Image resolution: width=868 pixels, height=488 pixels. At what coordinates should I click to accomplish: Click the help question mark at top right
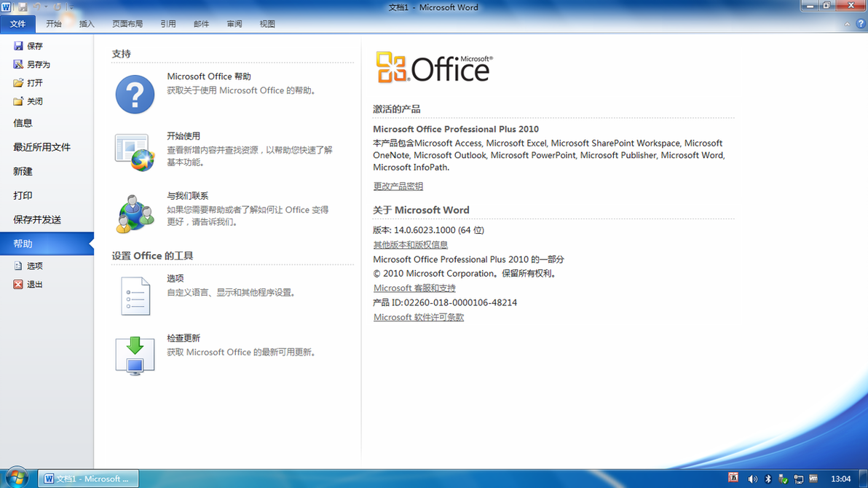point(861,24)
